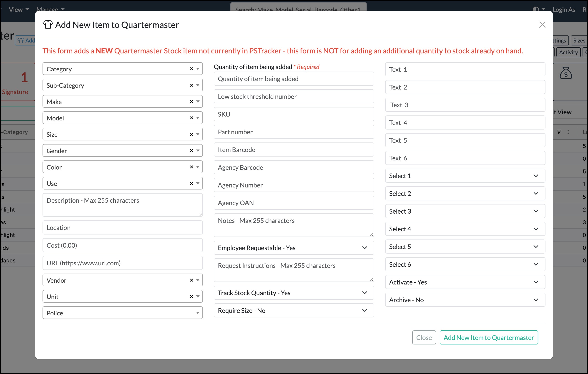588x374 pixels.
Task: Clear the Model field x icon
Action: [191, 118]
